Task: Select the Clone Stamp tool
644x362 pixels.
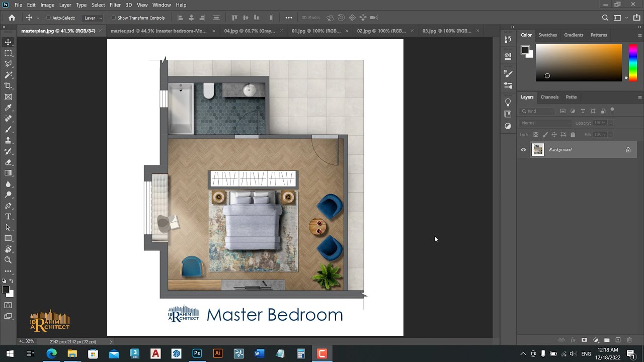Action: point(8,140)
